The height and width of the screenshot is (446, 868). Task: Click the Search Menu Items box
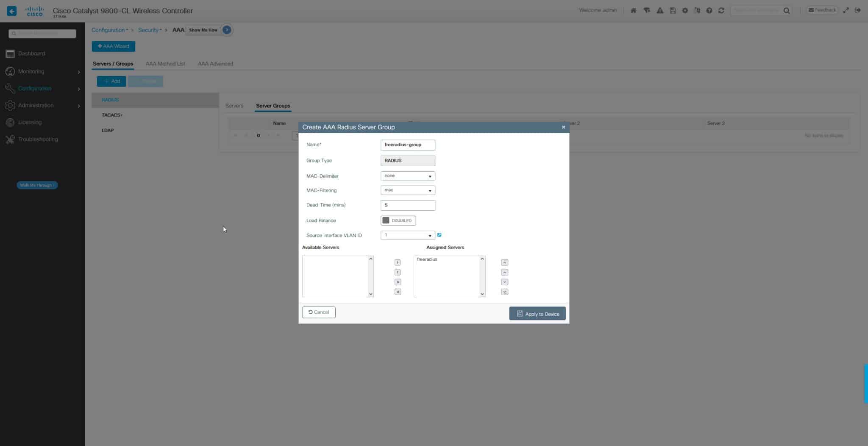click(42, 33)
